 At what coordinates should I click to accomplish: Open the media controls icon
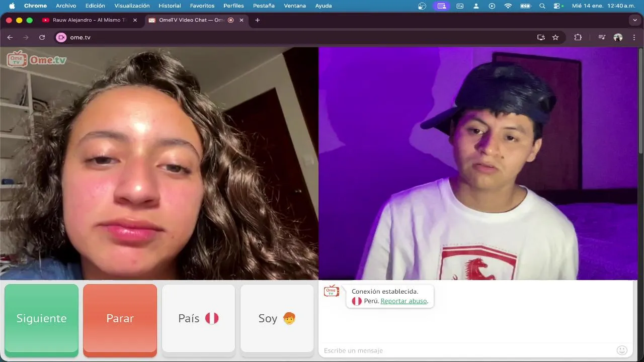[x=602, y=37]
